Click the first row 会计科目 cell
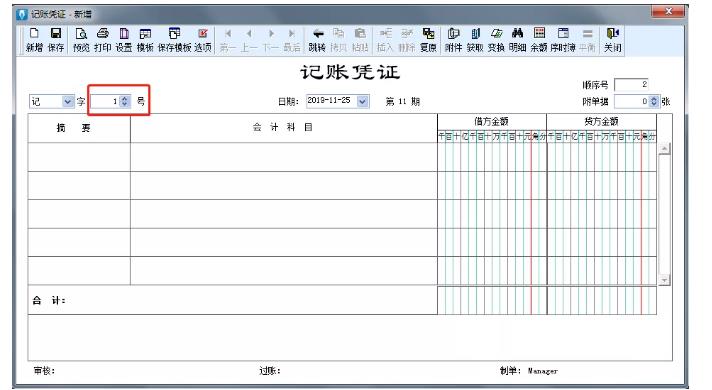 point(284,157)
